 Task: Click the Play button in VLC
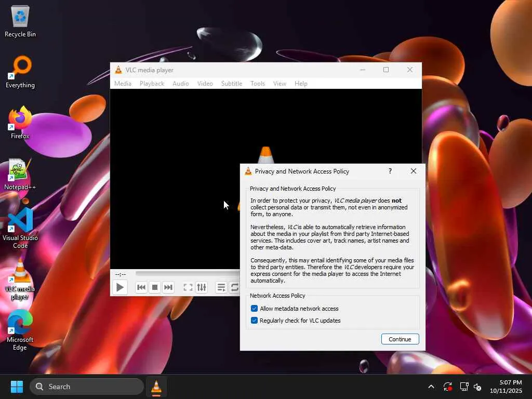coord(120,287)
